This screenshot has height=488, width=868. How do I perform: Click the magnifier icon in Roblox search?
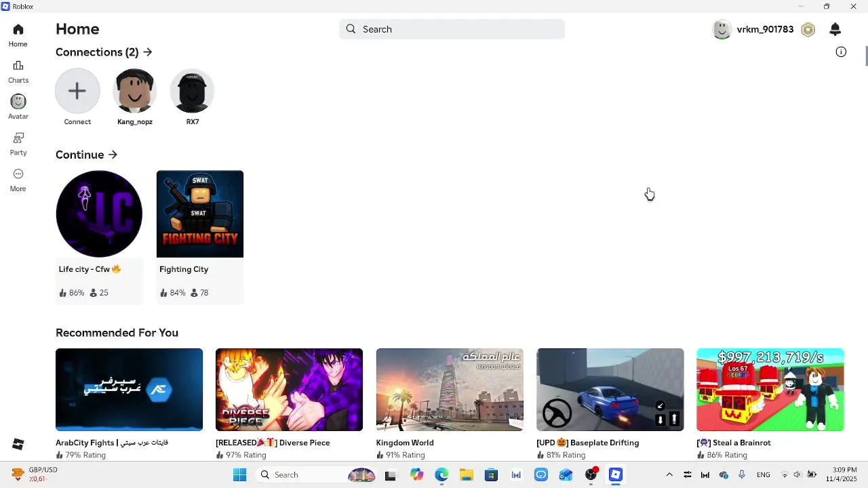[x=351, y=29]
